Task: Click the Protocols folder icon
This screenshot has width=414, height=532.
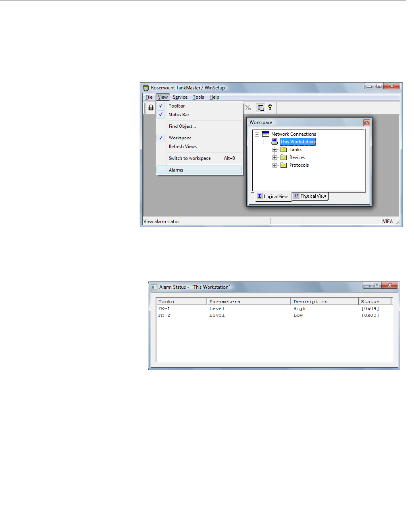Action: (283, 165)
